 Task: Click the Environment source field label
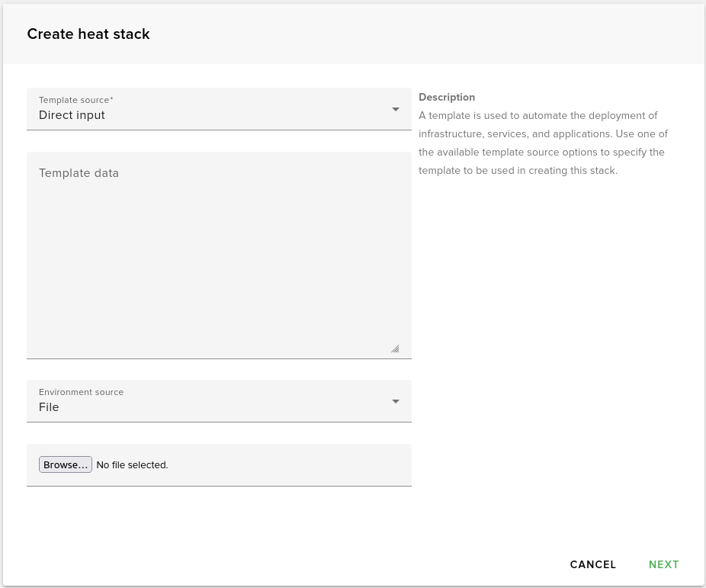[81, 392]
